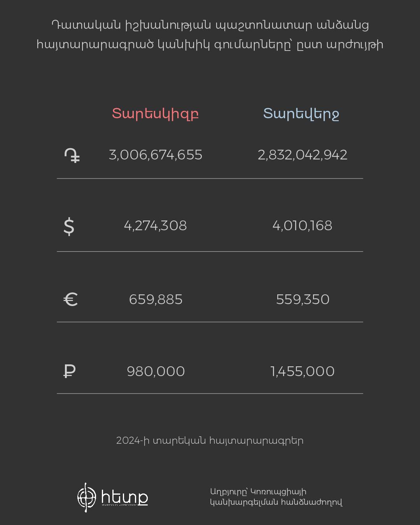Viewport: 420px width, 525px height.
Task: Click the 2024 annual declarations caption
Action: 210,441
